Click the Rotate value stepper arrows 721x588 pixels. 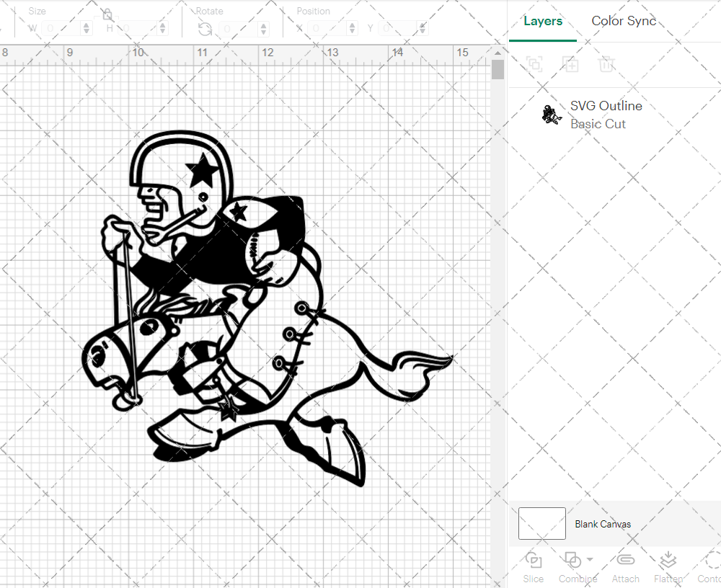click(x=262, y=29)
